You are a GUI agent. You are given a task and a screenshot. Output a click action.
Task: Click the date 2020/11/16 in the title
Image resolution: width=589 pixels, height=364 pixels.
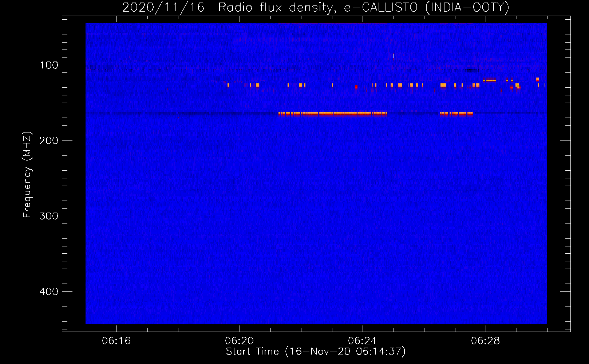[163, 7]
